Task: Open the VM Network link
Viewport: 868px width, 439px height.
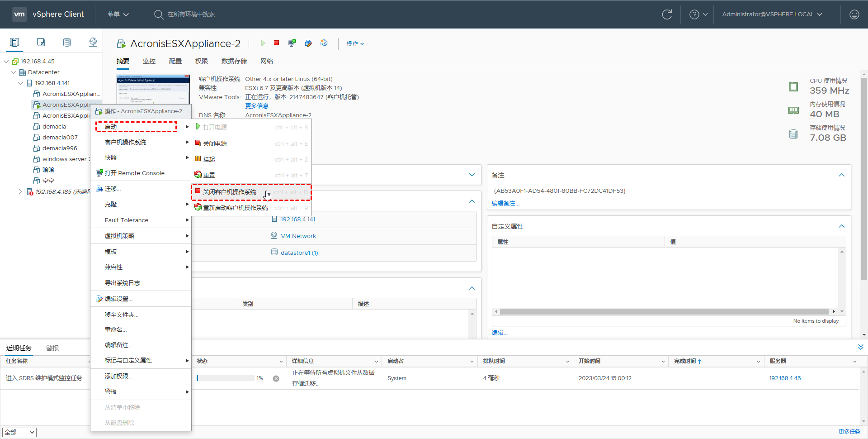Action: pyautogui.click(x=298, y=236)
